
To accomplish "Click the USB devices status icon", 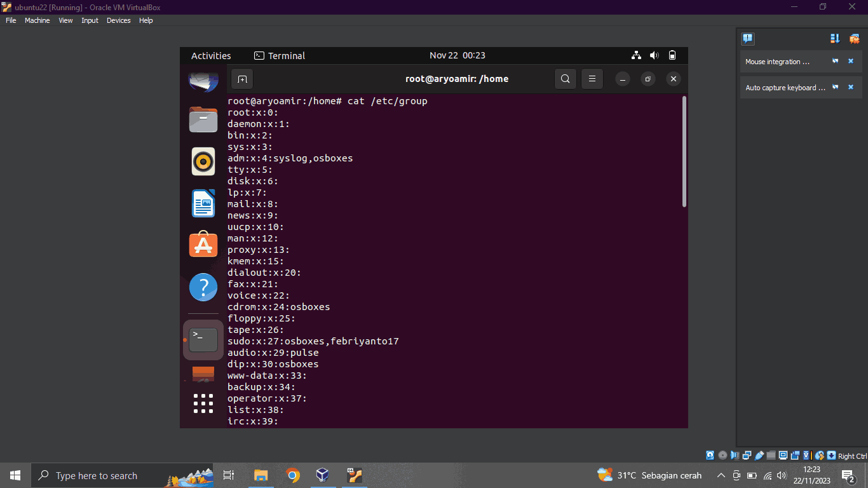I will click(759, 456).
